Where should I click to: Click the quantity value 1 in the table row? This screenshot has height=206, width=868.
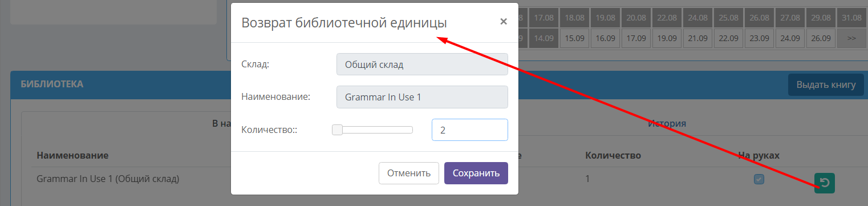click(x=587, y=179)
